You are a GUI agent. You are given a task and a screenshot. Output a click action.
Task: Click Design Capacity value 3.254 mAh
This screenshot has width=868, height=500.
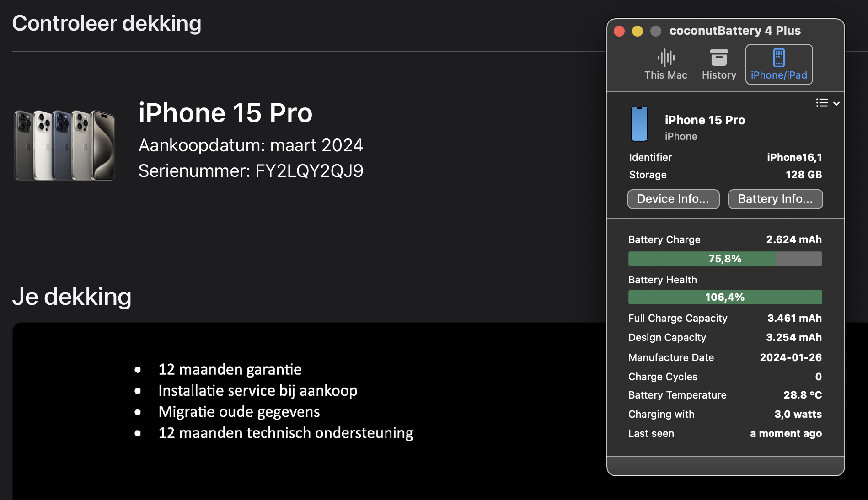pos(794,337)
